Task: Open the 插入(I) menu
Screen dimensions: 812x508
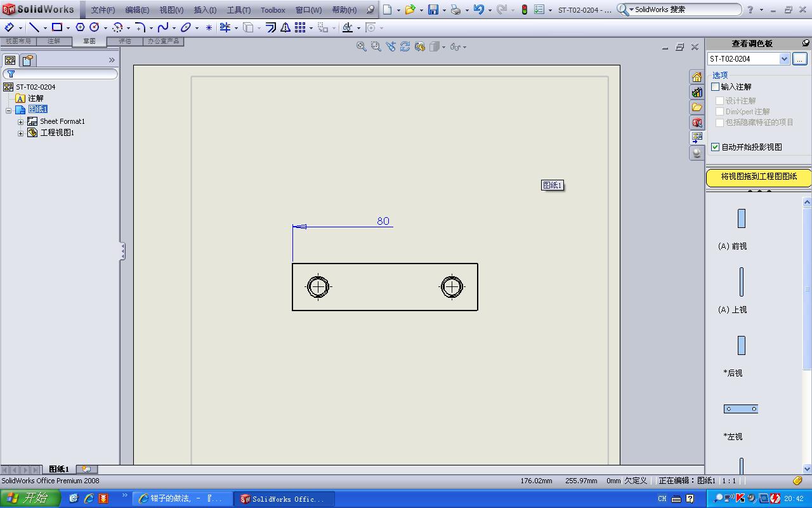Action: pyautogui.click(x=205, y=10)
